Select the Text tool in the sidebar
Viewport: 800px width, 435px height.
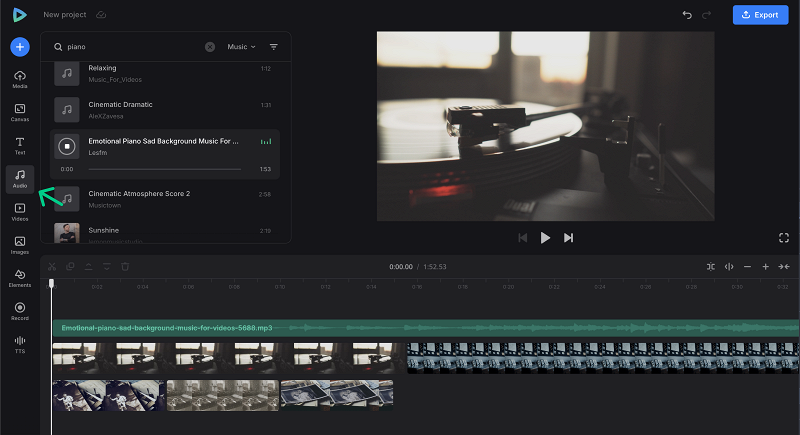coord(20,146)
